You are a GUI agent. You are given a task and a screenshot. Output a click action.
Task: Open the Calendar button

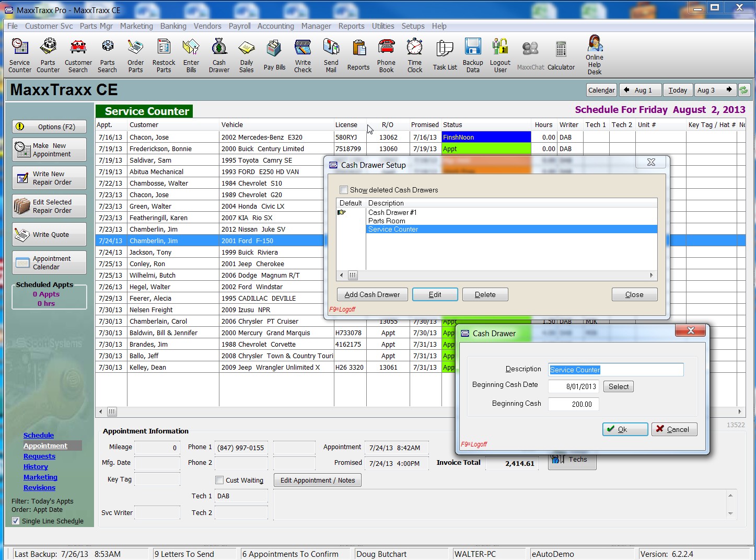tap(601, 90)
